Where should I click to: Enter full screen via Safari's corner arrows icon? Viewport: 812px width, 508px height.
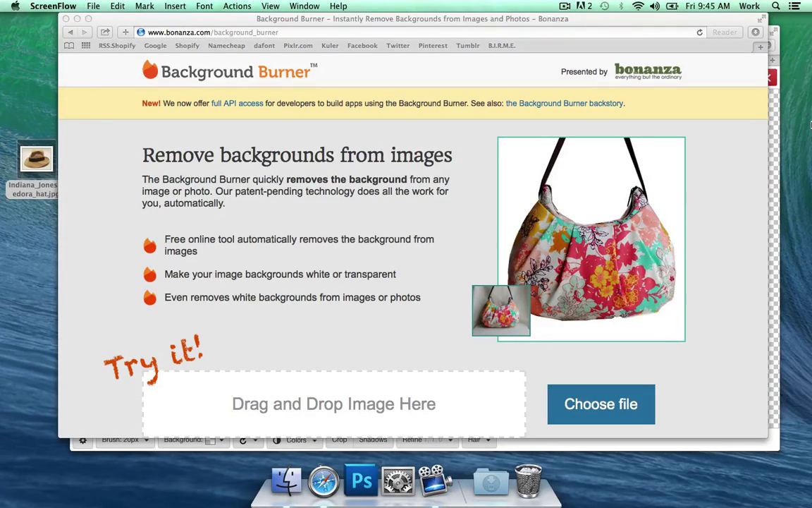[x=761, y=19]
